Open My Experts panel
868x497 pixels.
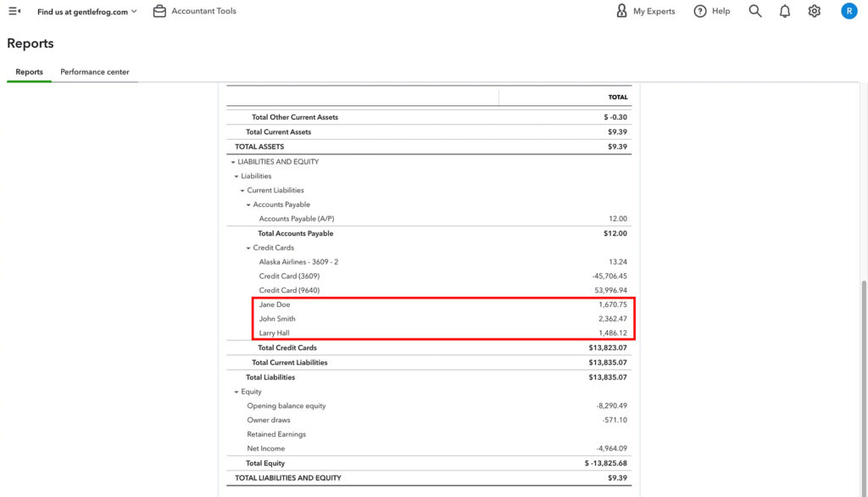pos(646,11)
